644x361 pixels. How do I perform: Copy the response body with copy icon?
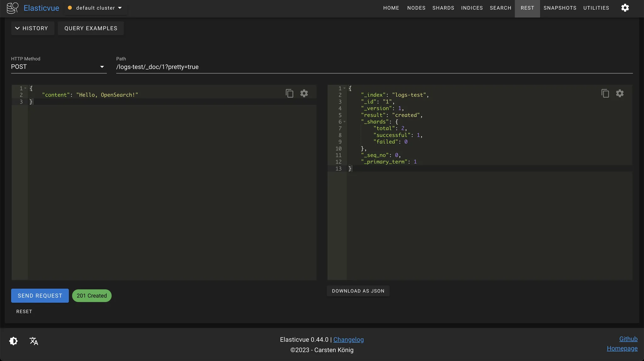click(605, 93)
